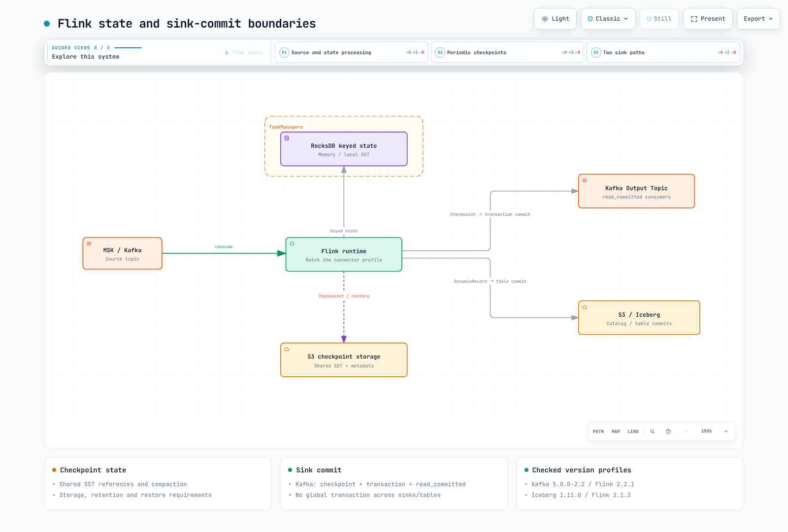Click the 'Checkpoint → transaction commit' label
The image size is (788, 532).
click(x=490, y=214)
